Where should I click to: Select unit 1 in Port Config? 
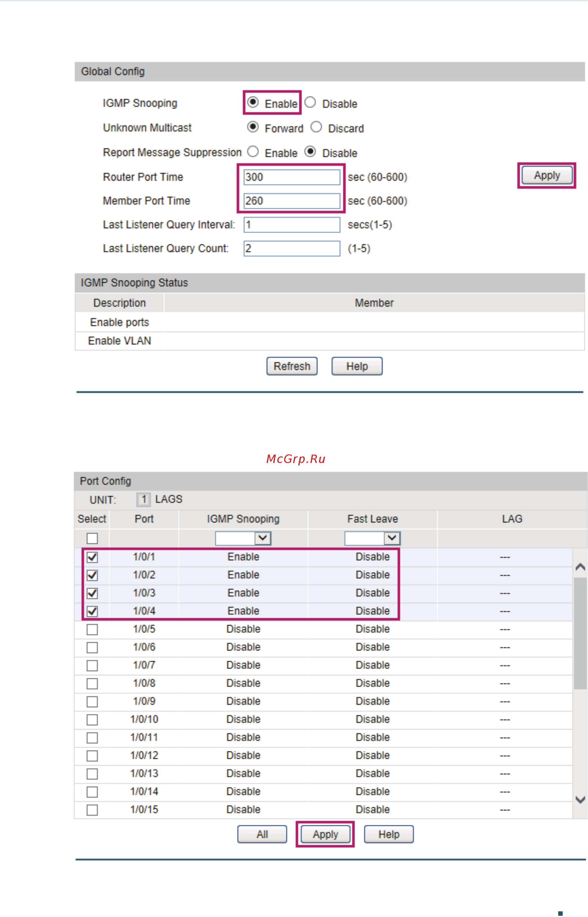pos(144,499)
